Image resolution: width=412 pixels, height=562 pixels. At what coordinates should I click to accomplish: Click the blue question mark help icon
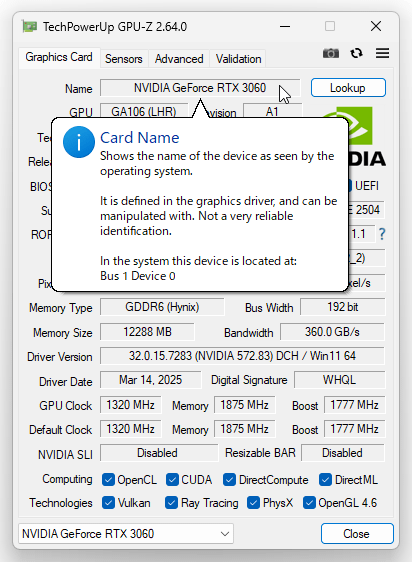pos(382,234)
